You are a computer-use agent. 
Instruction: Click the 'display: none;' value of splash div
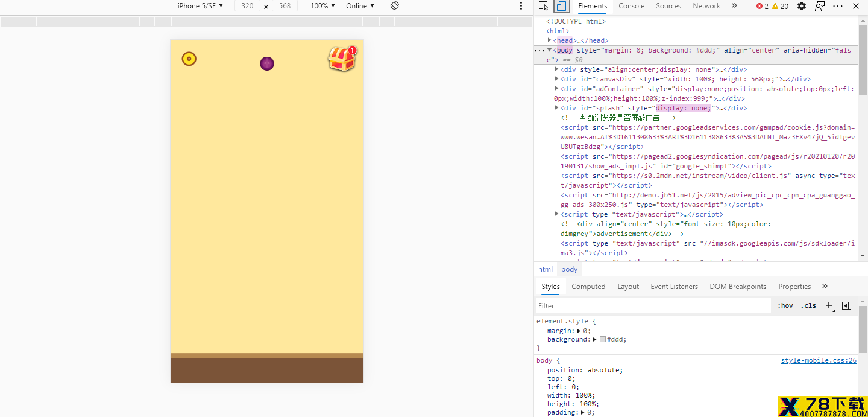click(684, 108)
